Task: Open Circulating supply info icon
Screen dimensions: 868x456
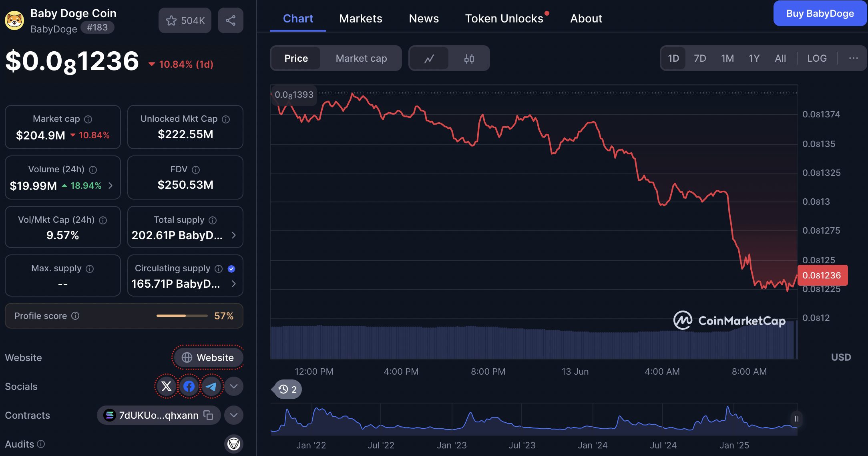Action: coord(219,269)
